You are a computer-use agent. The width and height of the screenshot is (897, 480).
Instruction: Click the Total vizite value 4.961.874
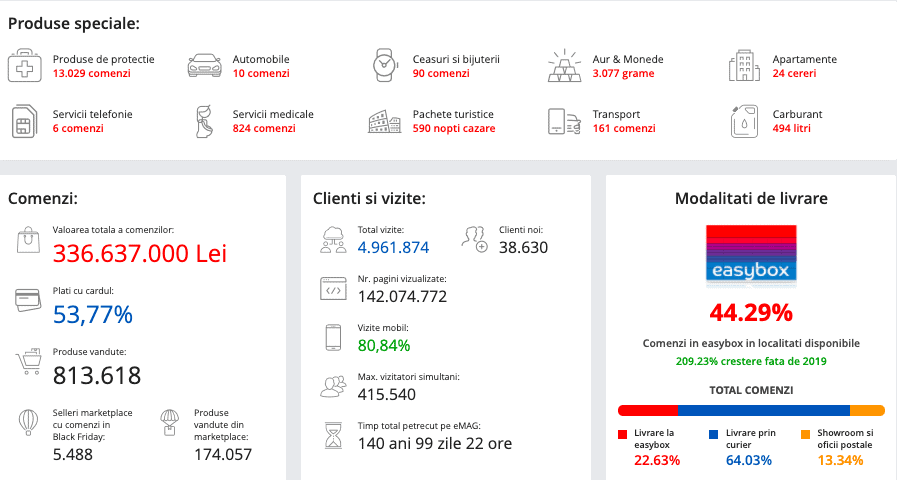(x=393, y=247)
